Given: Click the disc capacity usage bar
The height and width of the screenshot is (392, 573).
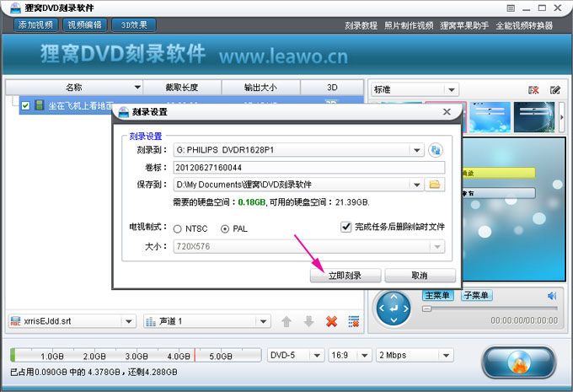Looking at the screenshot, I should tap(136, 355).
